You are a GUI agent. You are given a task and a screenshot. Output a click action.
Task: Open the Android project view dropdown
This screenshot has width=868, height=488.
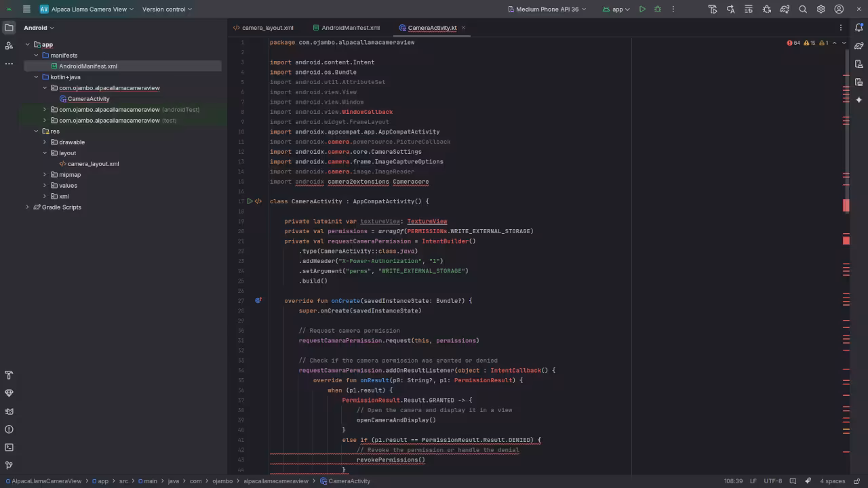39,28
